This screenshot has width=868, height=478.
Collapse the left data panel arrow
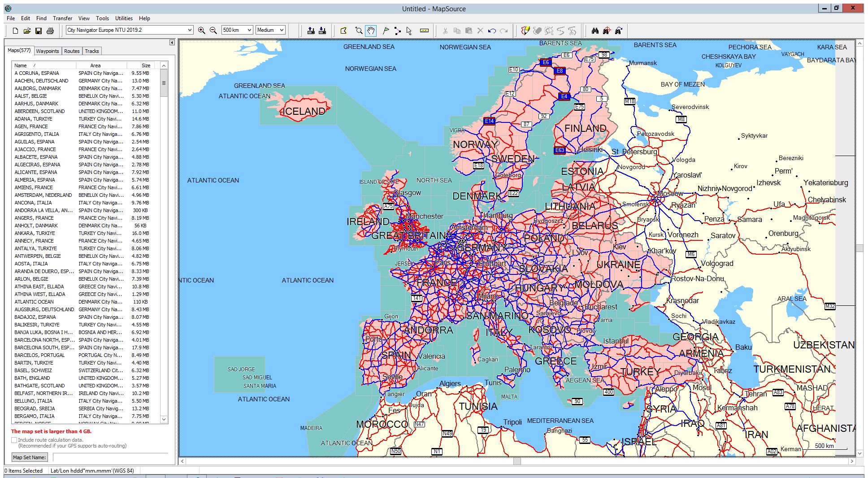[x=172, y=43]
